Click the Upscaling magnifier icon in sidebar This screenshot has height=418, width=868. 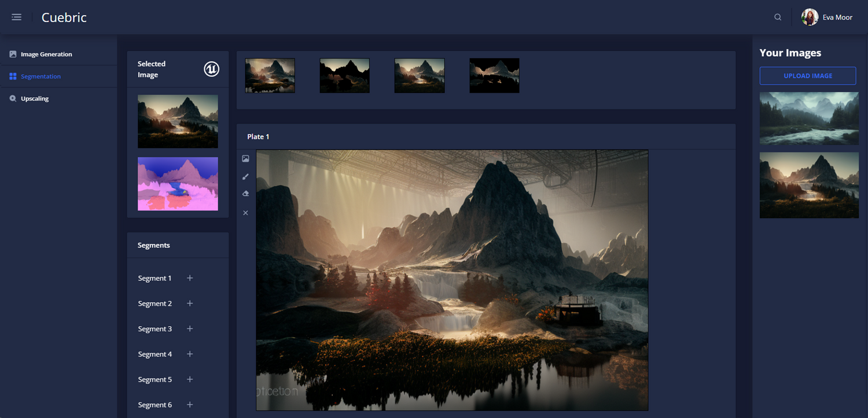pyautogui.click(x=12, y=98)
